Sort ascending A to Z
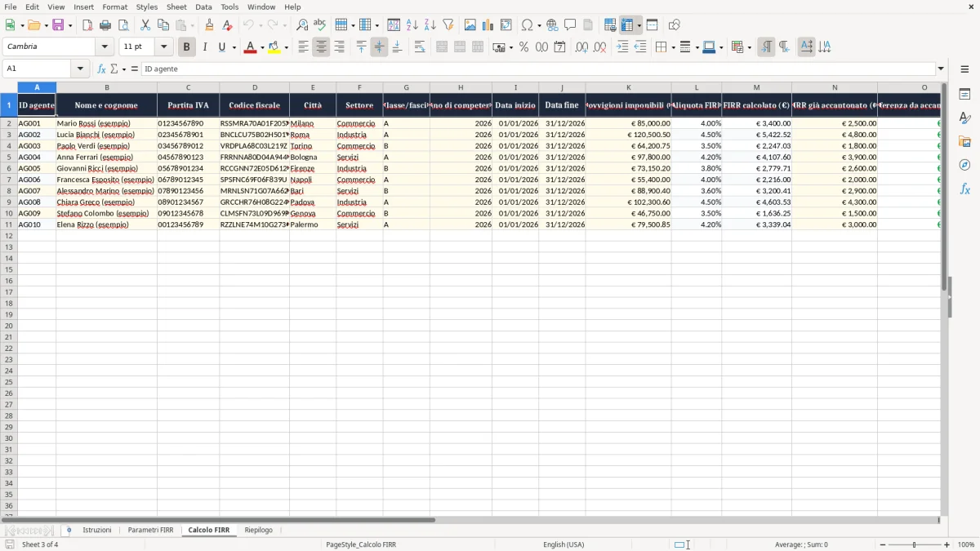 (x=412, y=25)
